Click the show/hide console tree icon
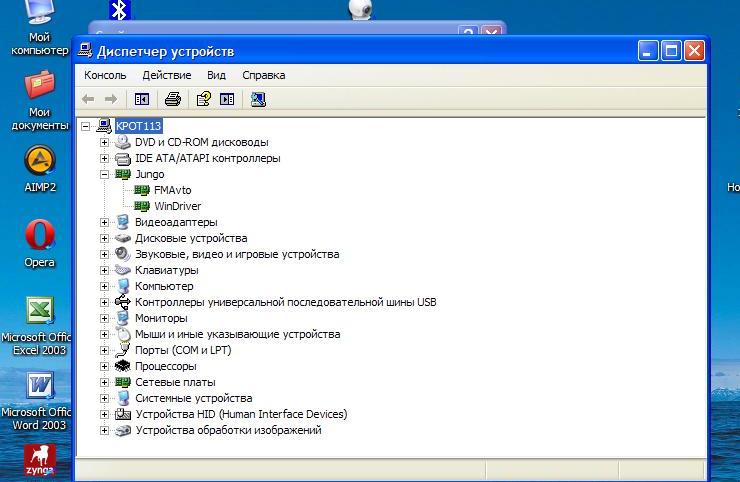The image size is (740, 482). coord(142,99)
